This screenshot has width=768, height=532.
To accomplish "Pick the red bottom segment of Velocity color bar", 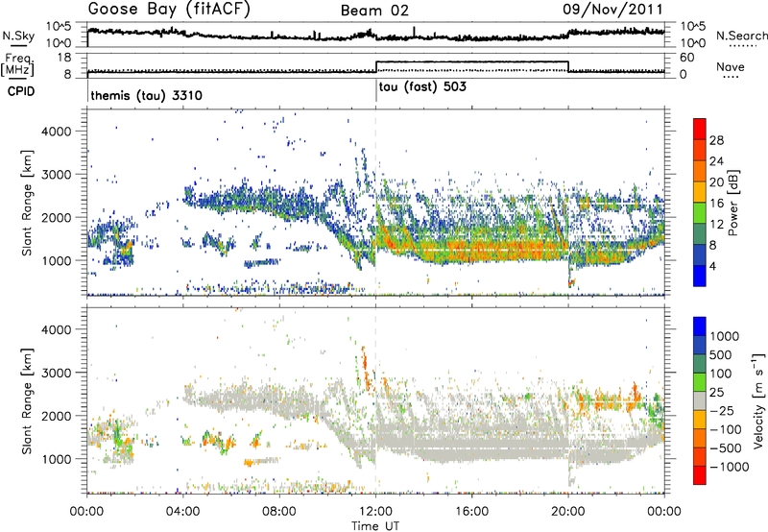I will [700, 475].
